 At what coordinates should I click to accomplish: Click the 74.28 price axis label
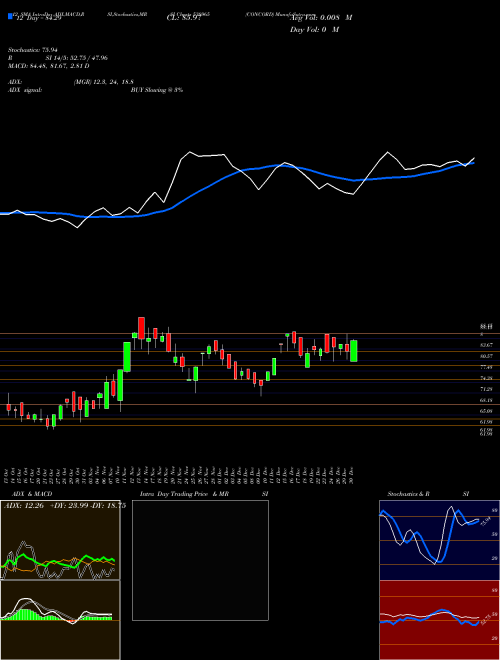tap(487, 378)
